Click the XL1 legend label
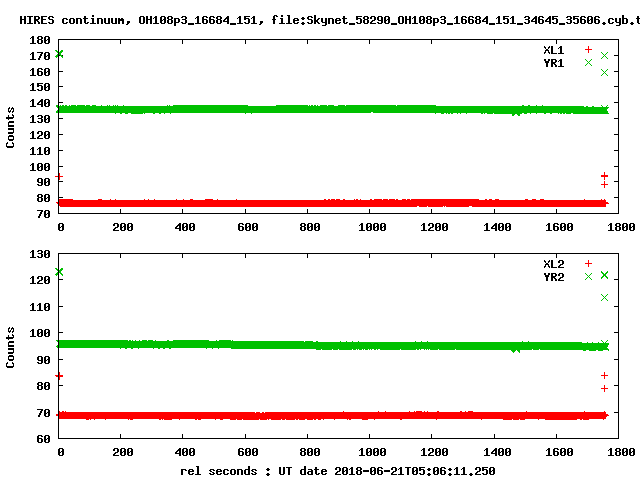This screenshot has width=640, height=480. (x=554, y=50)
